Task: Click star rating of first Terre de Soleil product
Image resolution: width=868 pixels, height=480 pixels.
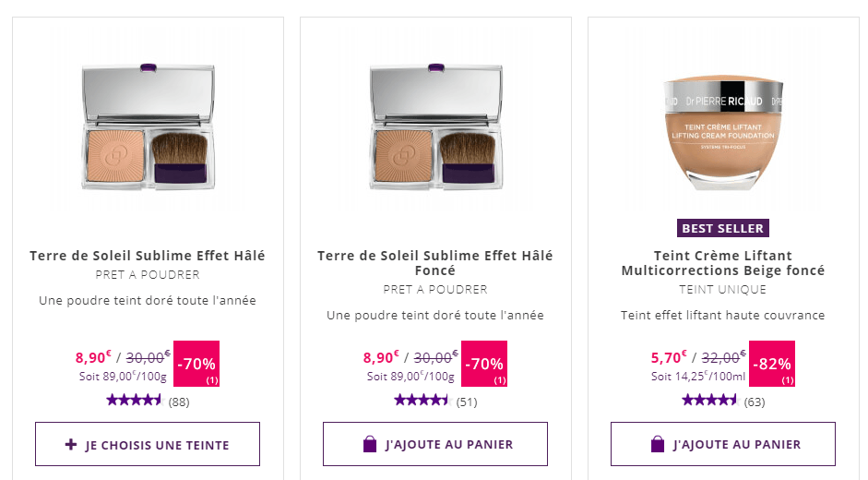Action: pyautogui.click(x=134, y=401)
